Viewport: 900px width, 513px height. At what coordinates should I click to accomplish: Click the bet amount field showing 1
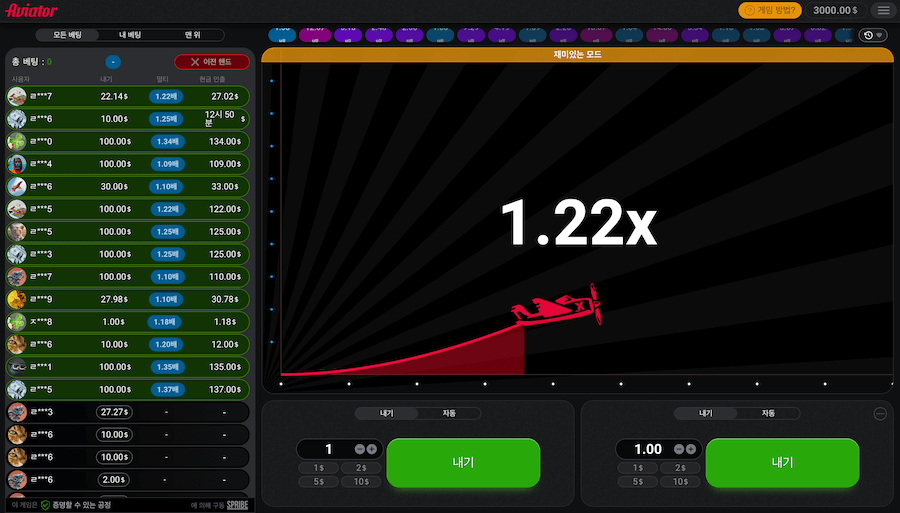click(328, 449)
